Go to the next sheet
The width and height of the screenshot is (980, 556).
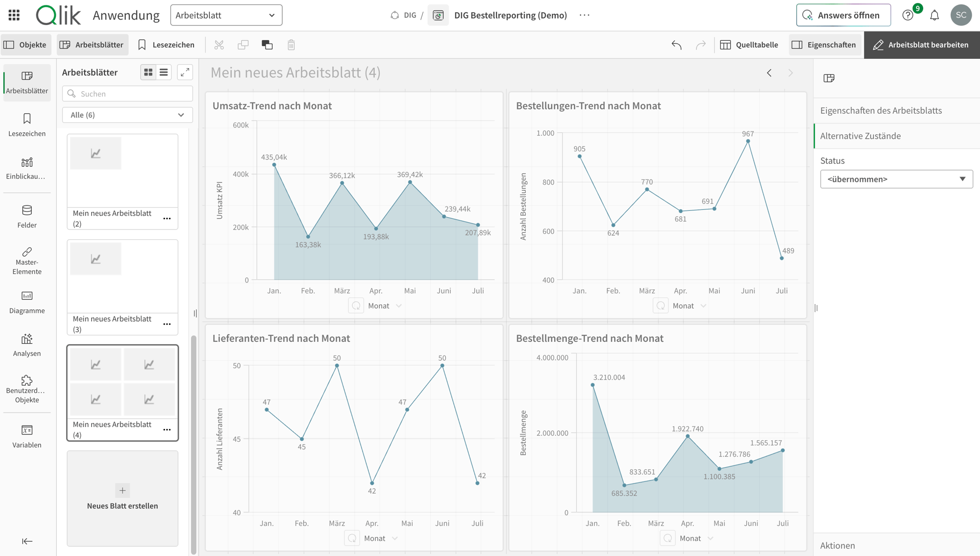pos(790,73)
